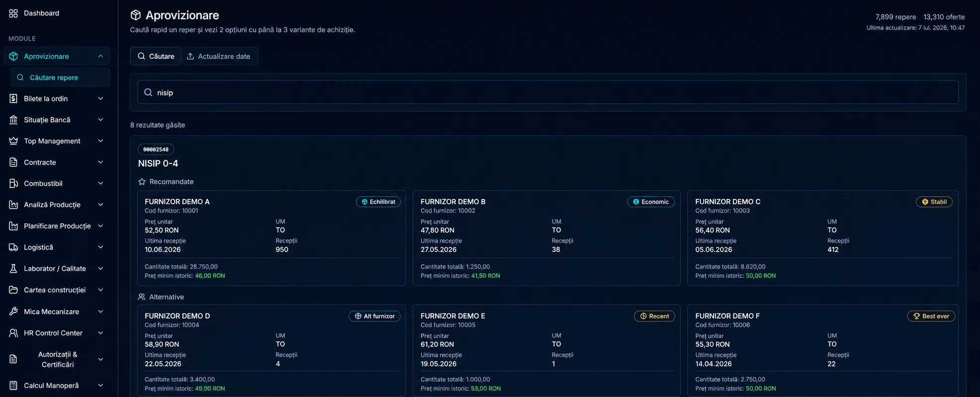Screen dimensions: 980x397
Task: Expand the Calcul Manoperă chevron
Action: point(100,386)
